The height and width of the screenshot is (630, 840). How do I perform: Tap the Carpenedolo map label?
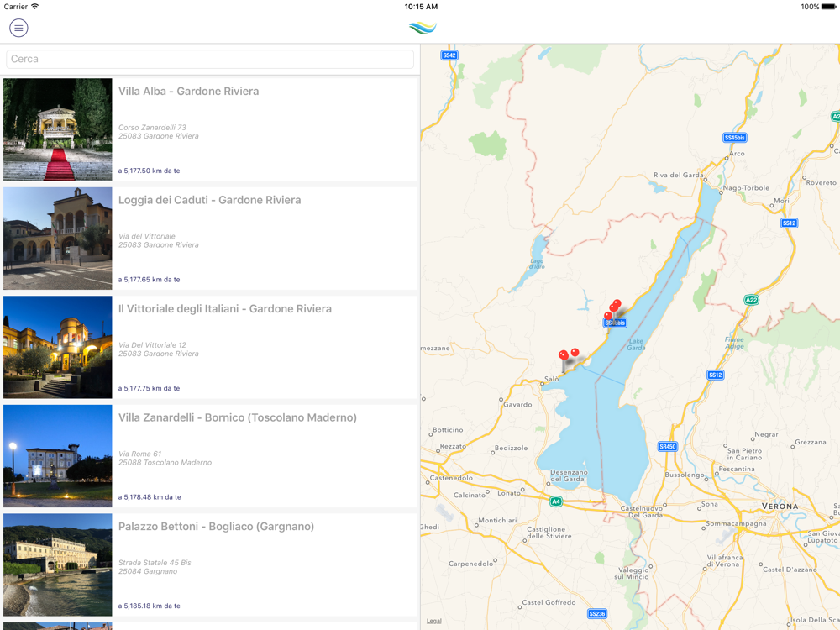coord(471,564)
